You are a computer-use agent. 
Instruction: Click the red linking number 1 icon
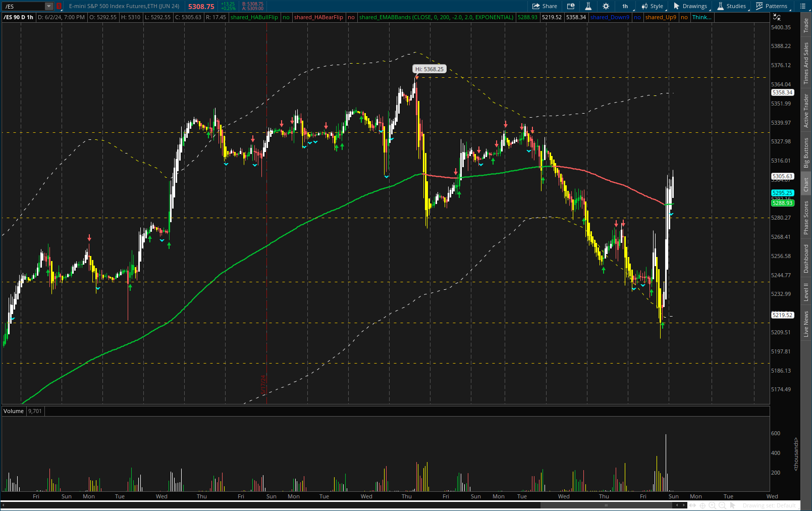click(59, 6)
